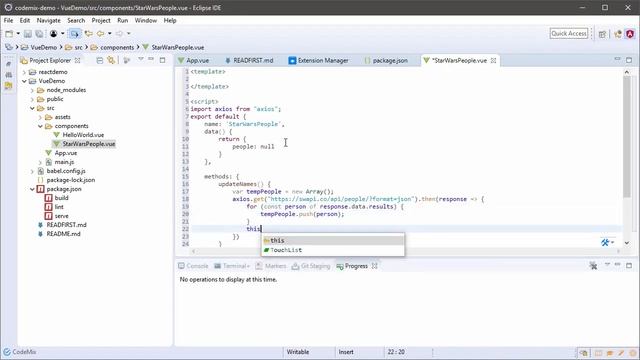Open the Terminal+ view tab
Image resolution: width=640 pixels, height=360 pixels.
coord(232,266)
